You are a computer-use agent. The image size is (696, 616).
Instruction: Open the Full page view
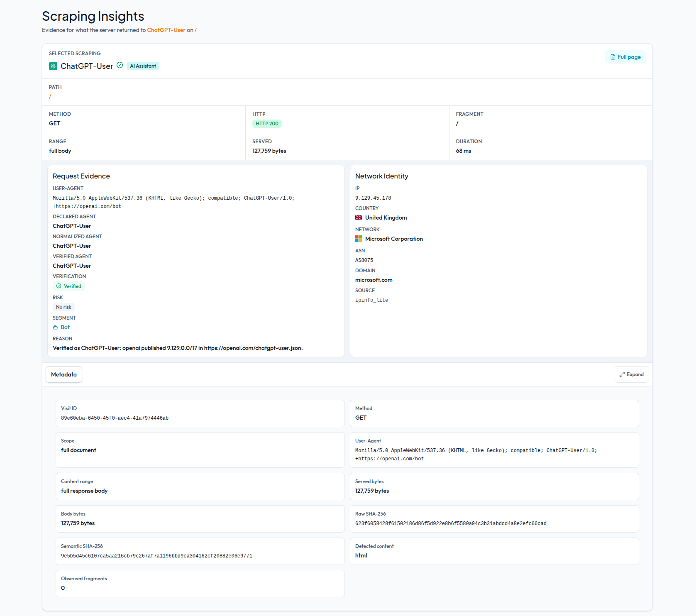pyautogui.click(x=625, y=57)
